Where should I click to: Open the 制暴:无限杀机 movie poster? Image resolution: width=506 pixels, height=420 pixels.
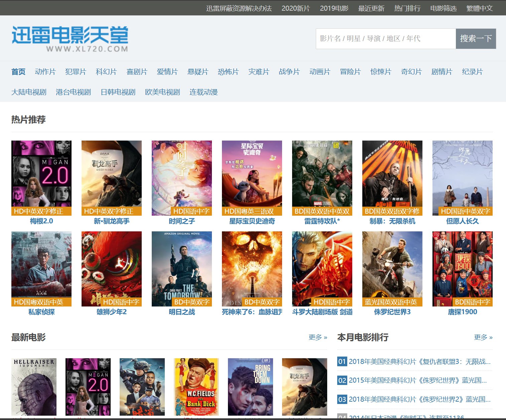pos(392,178)
